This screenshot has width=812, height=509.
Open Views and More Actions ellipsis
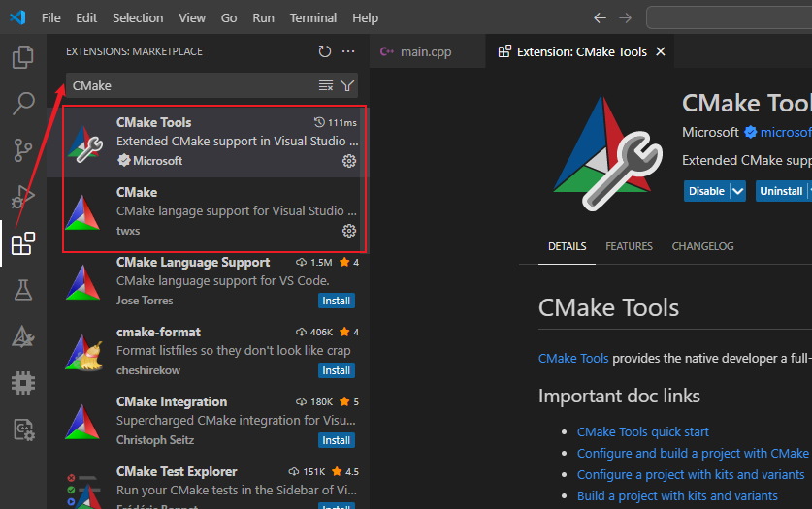pos(348,51)
